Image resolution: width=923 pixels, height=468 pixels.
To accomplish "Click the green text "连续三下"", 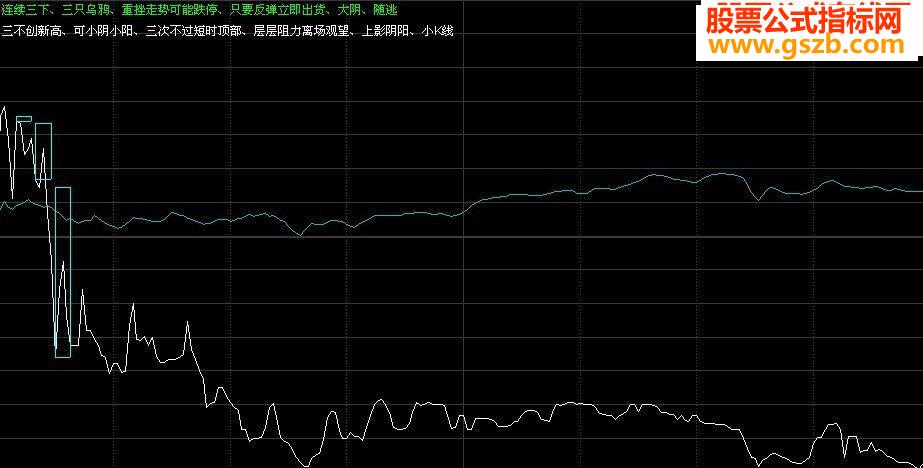I will tap(26, 10).
